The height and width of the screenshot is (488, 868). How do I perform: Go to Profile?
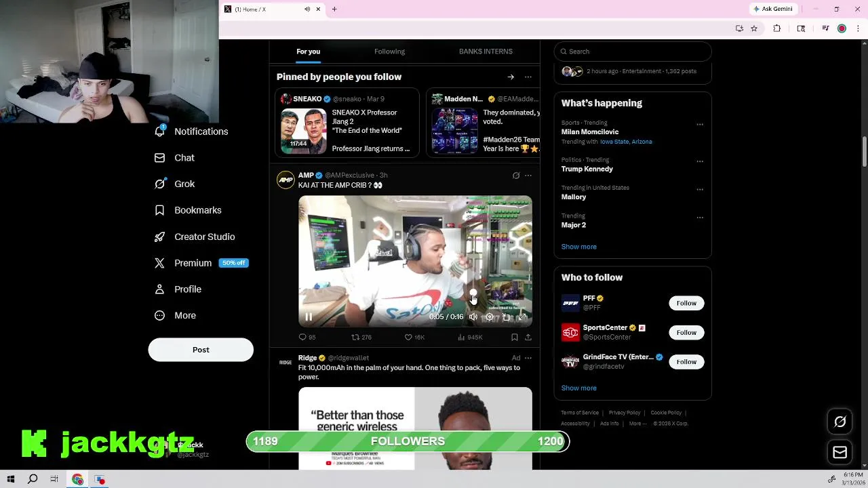178,289
